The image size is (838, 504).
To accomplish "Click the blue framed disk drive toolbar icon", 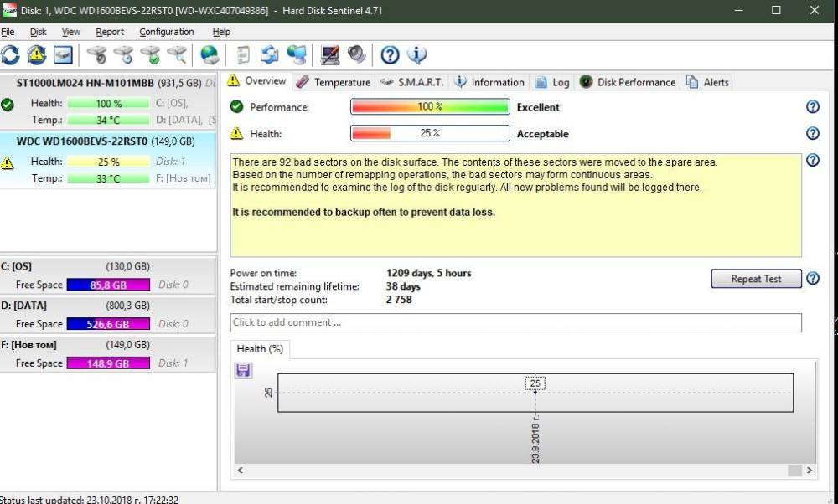I will click(63, 55).
